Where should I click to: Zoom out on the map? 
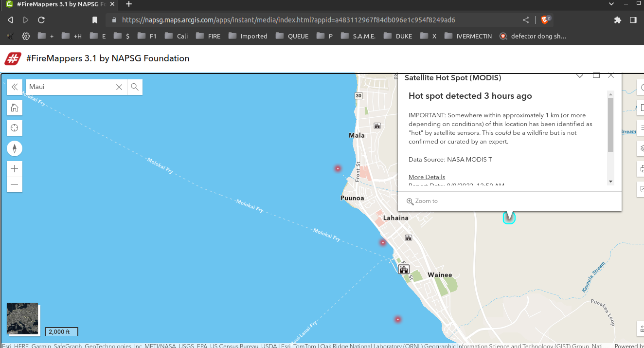pos(15,184)
